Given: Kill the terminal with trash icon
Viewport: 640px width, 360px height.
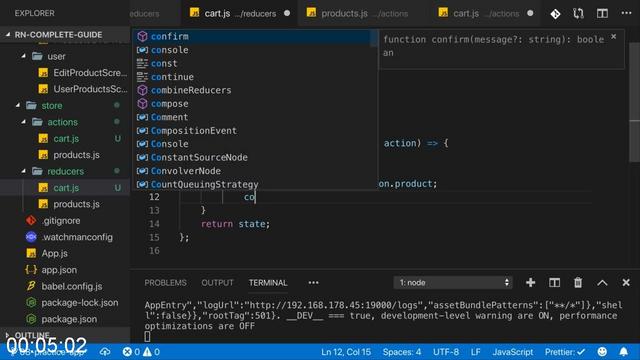Looking at the screenshot, I should coord(578,282).
